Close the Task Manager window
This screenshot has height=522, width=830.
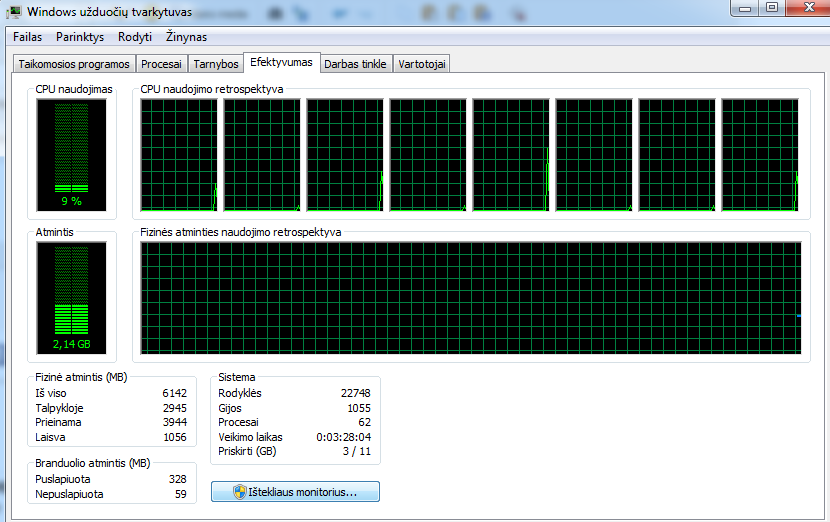pyautogui.click(x=808, y=8)
